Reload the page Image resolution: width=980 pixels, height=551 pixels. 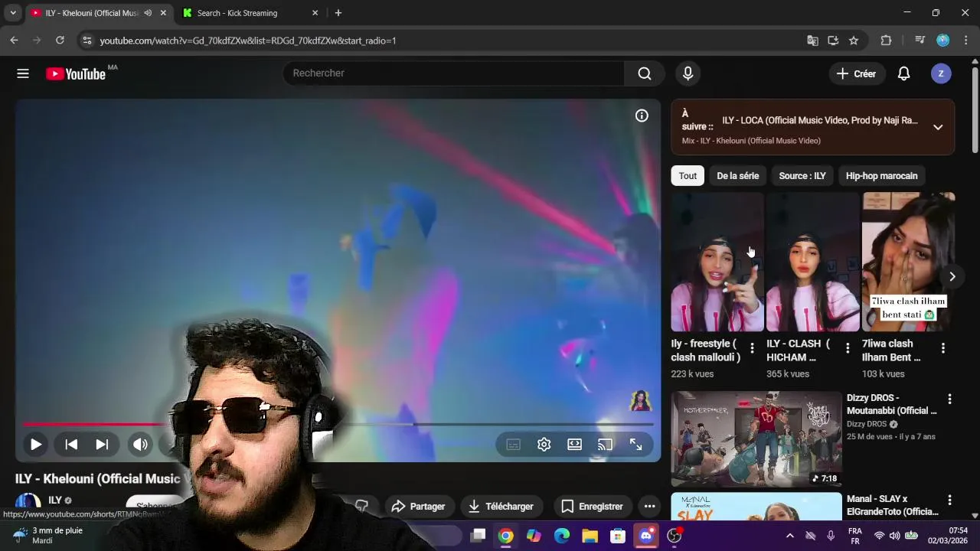pyautogui.click(x=60, y=41)
